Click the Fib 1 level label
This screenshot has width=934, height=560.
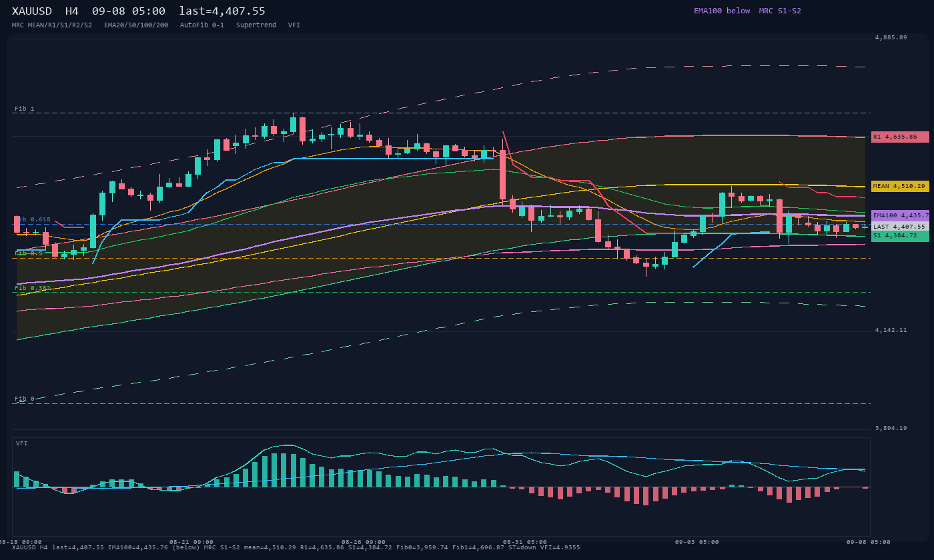[x=25, y=109]
